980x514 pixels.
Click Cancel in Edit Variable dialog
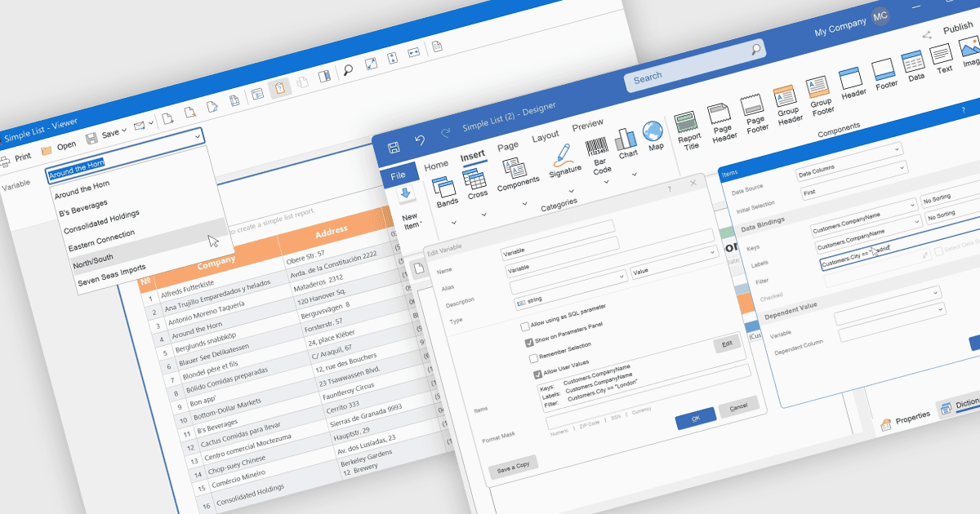coord(738,405)
